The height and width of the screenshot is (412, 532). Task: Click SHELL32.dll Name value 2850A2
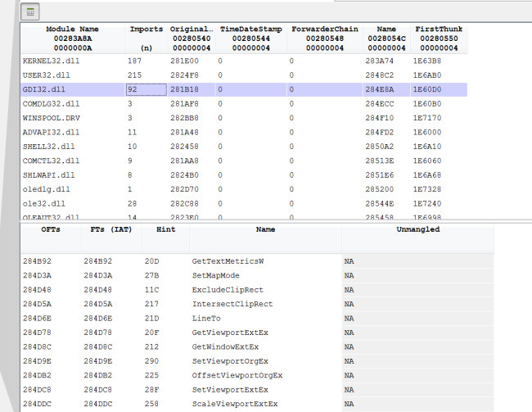tap(379, 147)
